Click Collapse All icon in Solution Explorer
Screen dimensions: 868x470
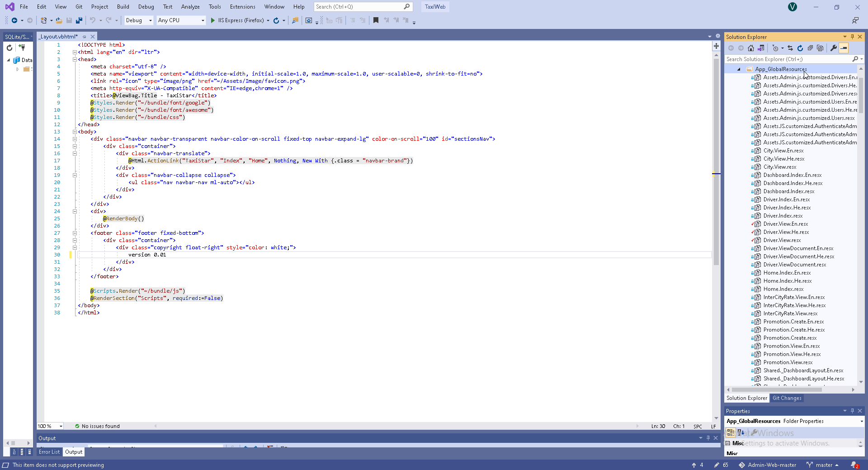coord(810,48)
